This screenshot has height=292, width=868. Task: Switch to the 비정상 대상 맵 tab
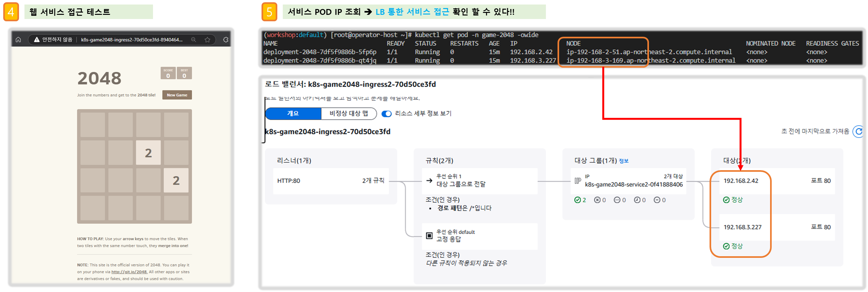pos(348,113)
